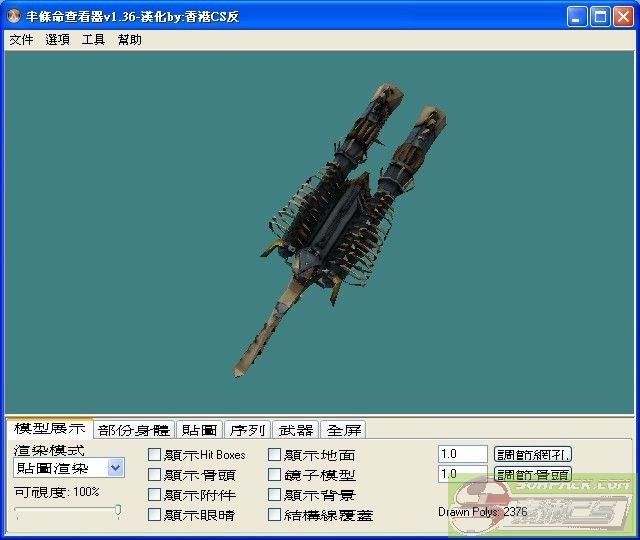Click the 可視度 transparency slider

tap(68, 511)
